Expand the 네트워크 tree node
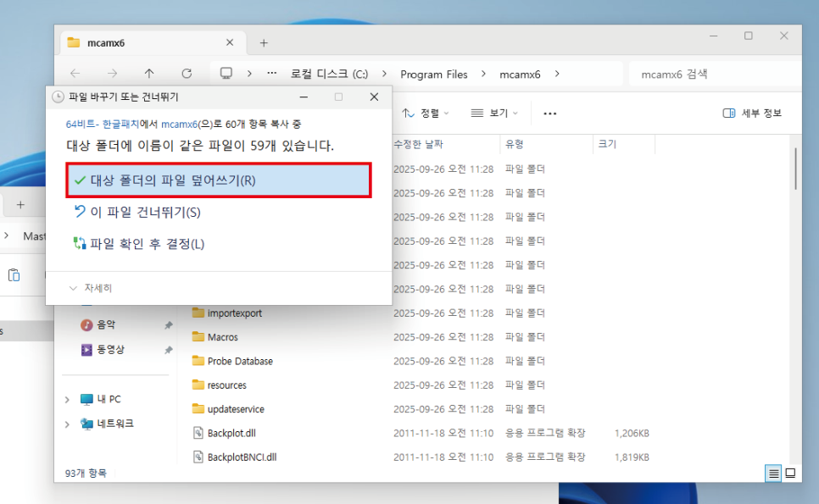 pyautogui.click(x=67, y=424)
